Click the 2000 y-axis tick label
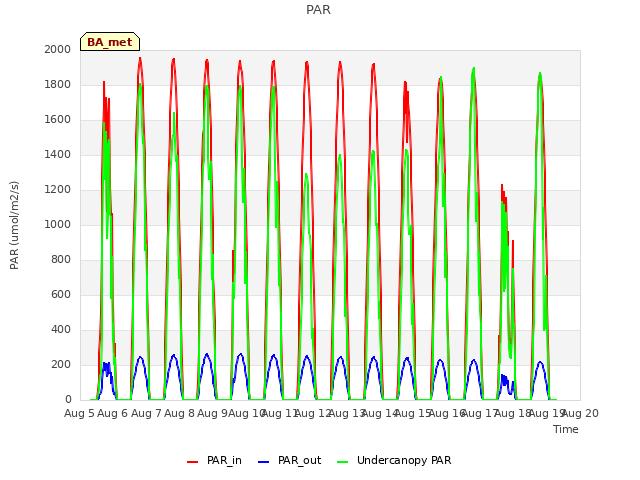640x480 pixels. coord(58,49)
